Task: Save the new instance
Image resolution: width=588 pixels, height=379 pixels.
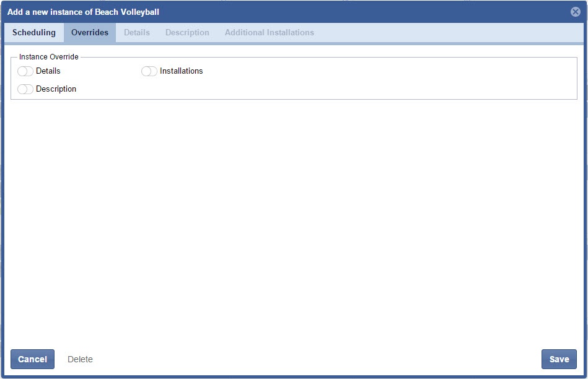Action: (x=559, y=359)
